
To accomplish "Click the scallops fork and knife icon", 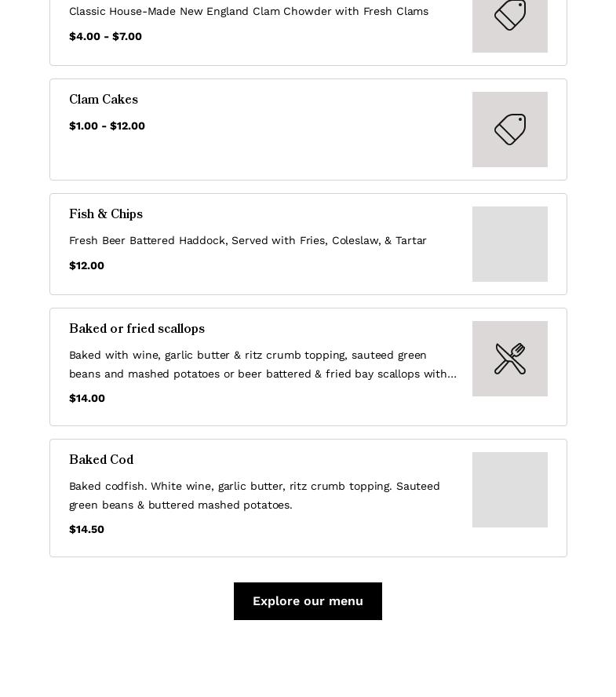I will click(x=510, y=359).
